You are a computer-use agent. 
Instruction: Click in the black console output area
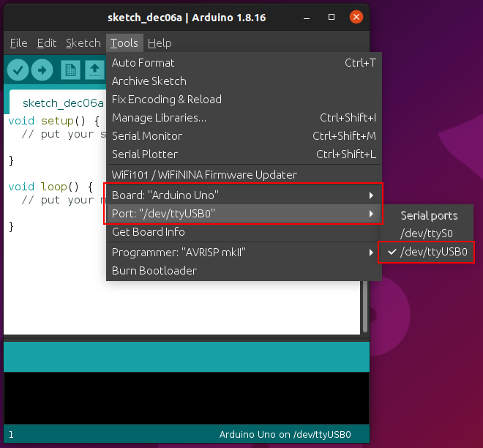tap(187, 397)
